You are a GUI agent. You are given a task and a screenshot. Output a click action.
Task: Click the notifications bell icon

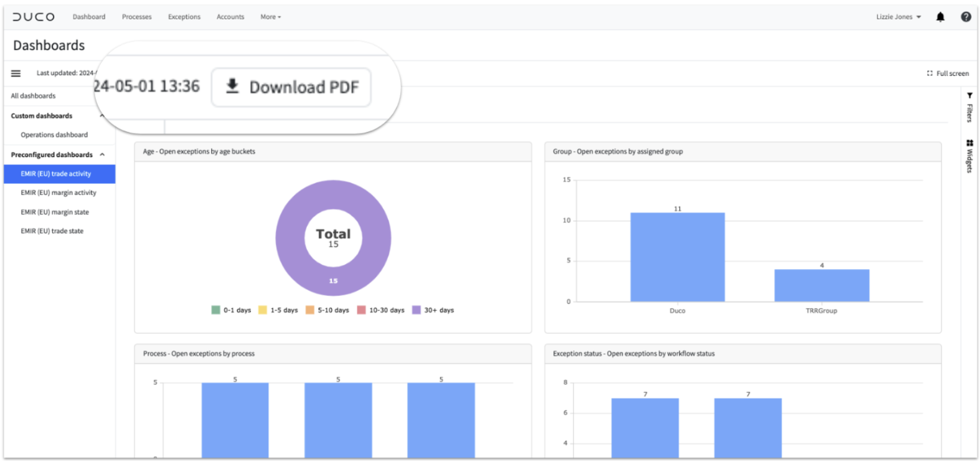point(940,17)
